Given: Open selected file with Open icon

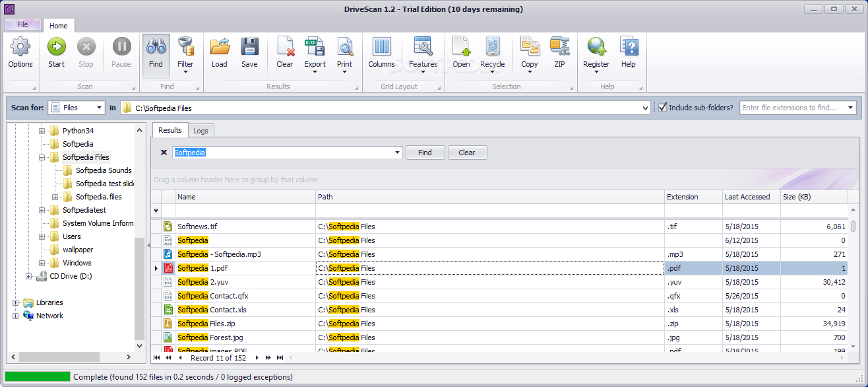Looking at the screenshot, I should [x=461, y=47].
